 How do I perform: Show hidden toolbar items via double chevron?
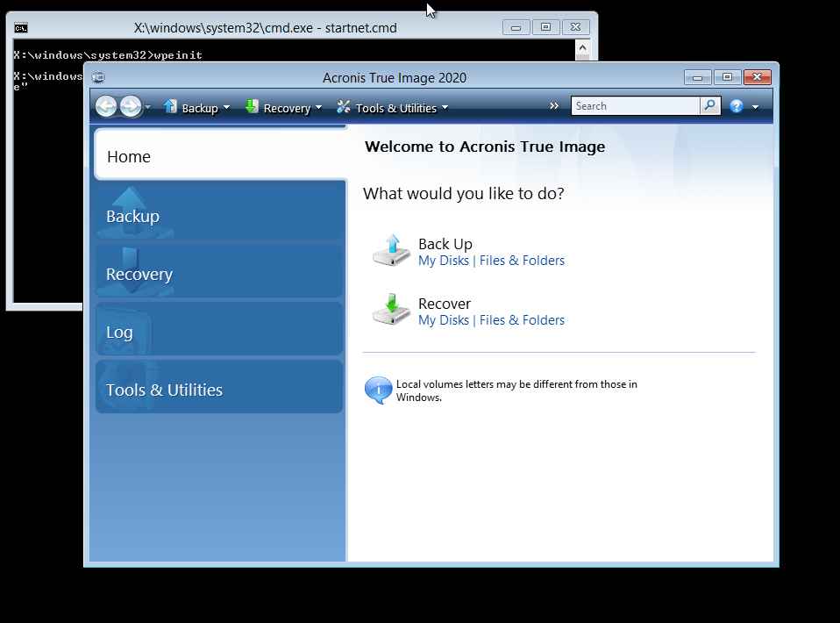click(554, 106)
